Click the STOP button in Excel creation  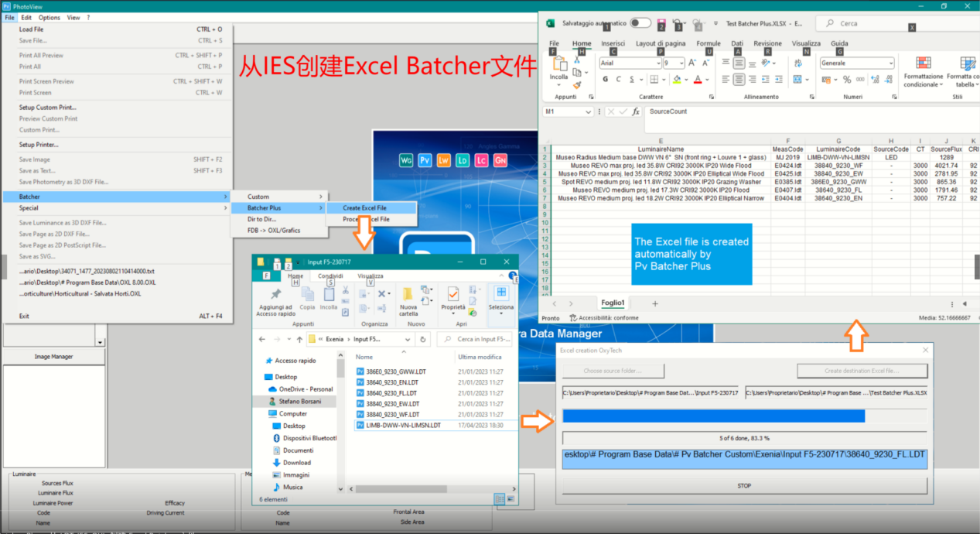click(744, 486)
